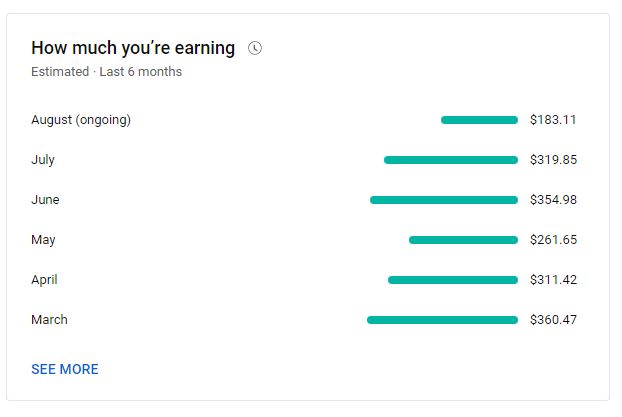Click the March earnings bar
Image resolution: width=622 pixels, height=417 pixels.
(442, 320)
